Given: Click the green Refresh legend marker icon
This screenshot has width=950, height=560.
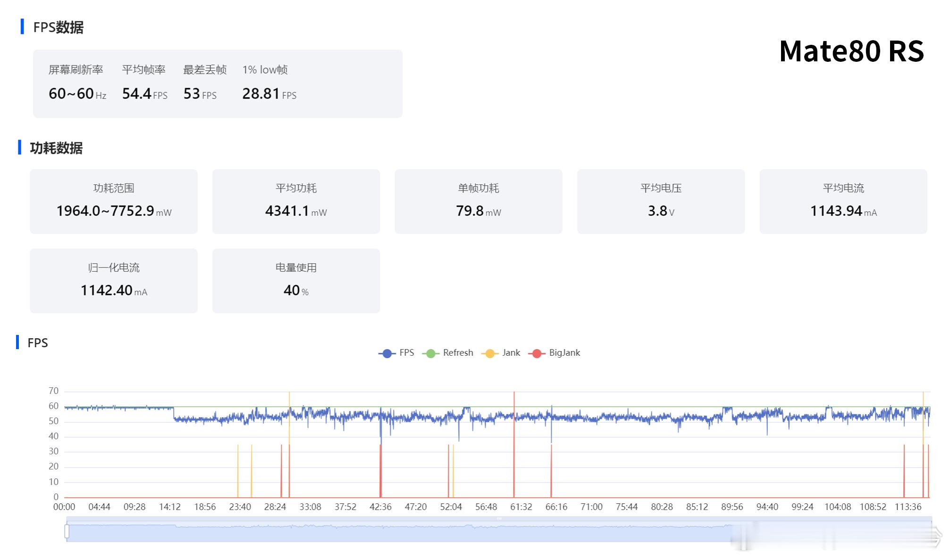Looking at the screenshot, I should click(x=430, y=354).
